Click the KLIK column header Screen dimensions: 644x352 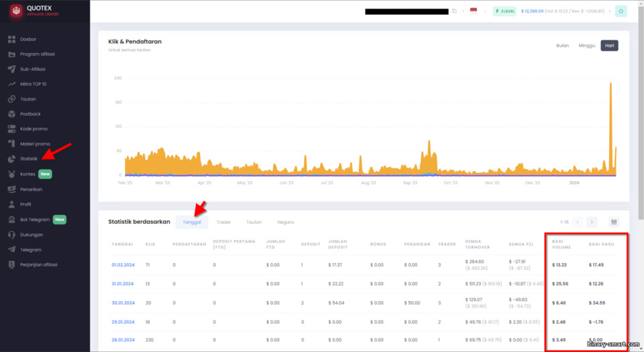150,244
